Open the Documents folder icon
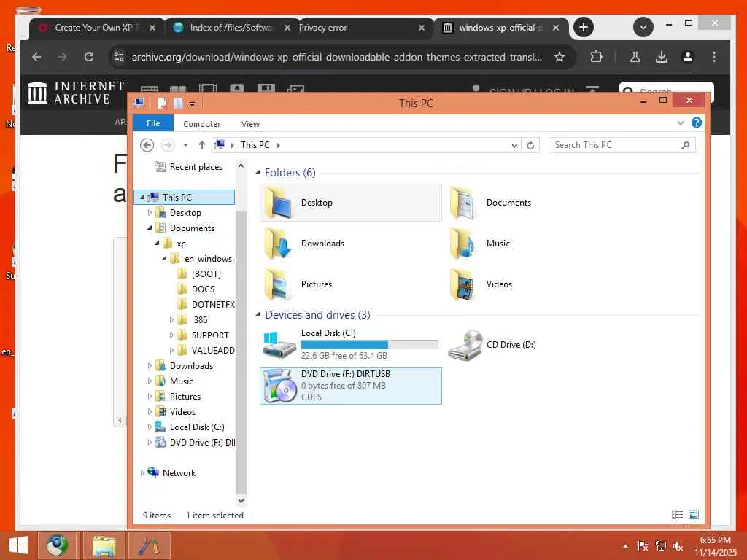Image resolution: width=747 pixels, height=560 pixels. click(462, 203)
